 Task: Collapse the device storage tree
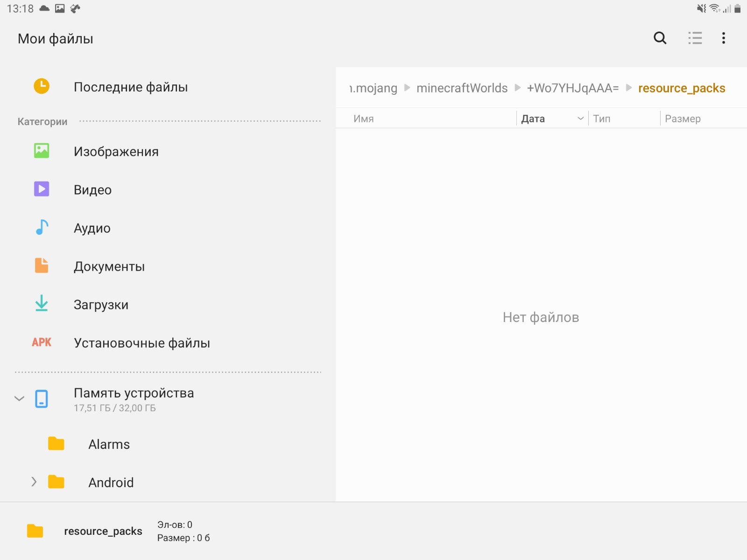[x=19, y=399]
